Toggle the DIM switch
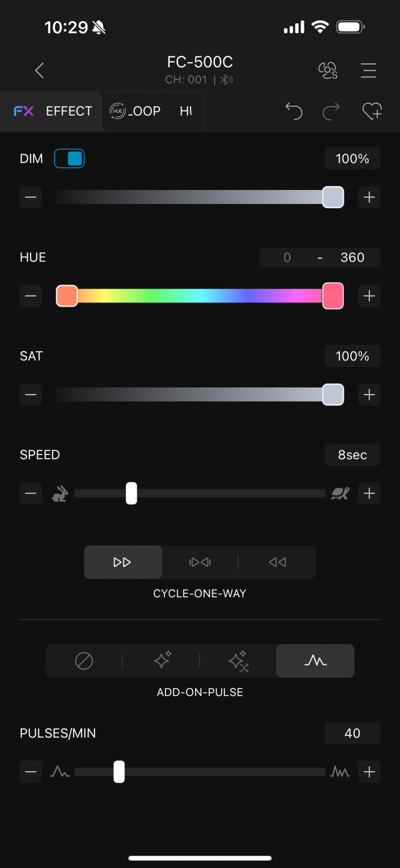The image size is (400, 868). tap(69, 159)
